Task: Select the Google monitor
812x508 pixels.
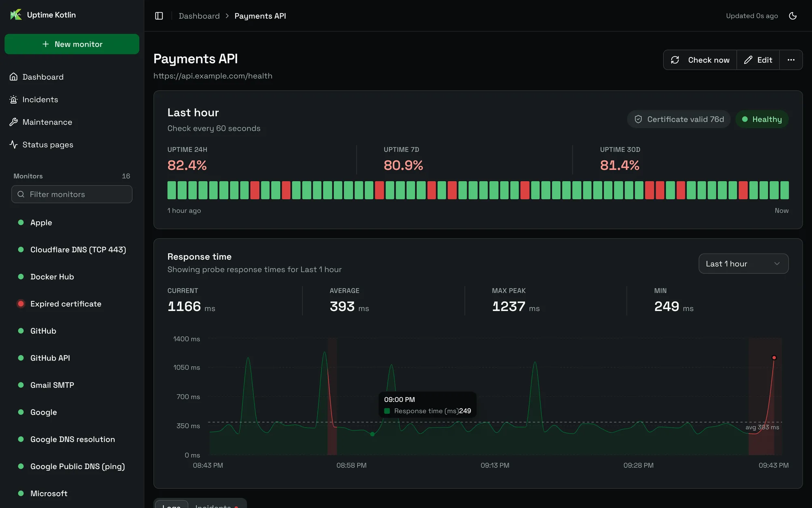Action: (x=72, y=412)
